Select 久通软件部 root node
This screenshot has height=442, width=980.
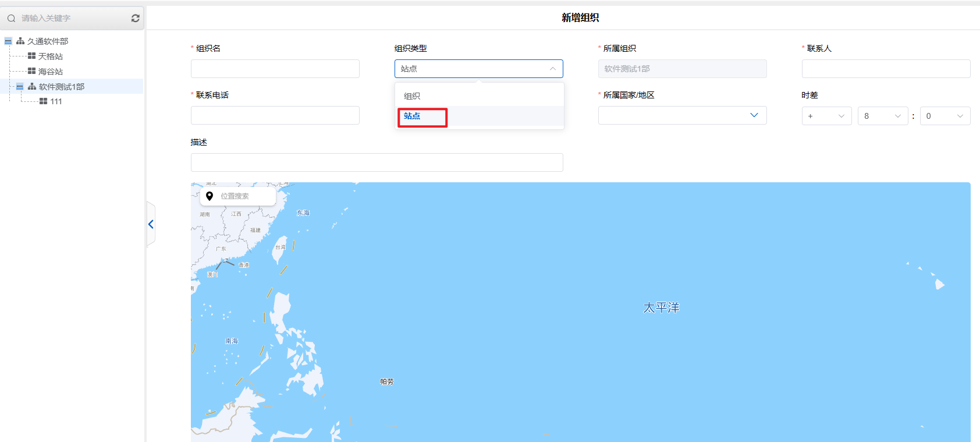pyautogui.click(x=48, y=41)
